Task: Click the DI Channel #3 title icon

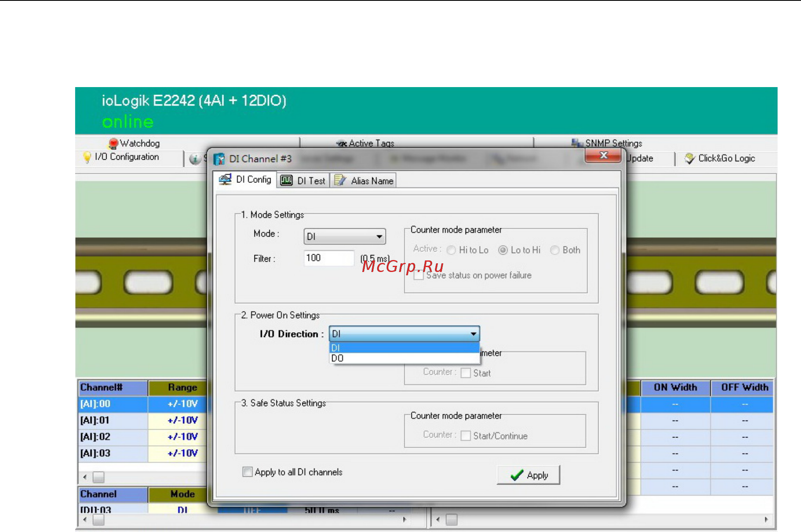Action: point(219,159)
